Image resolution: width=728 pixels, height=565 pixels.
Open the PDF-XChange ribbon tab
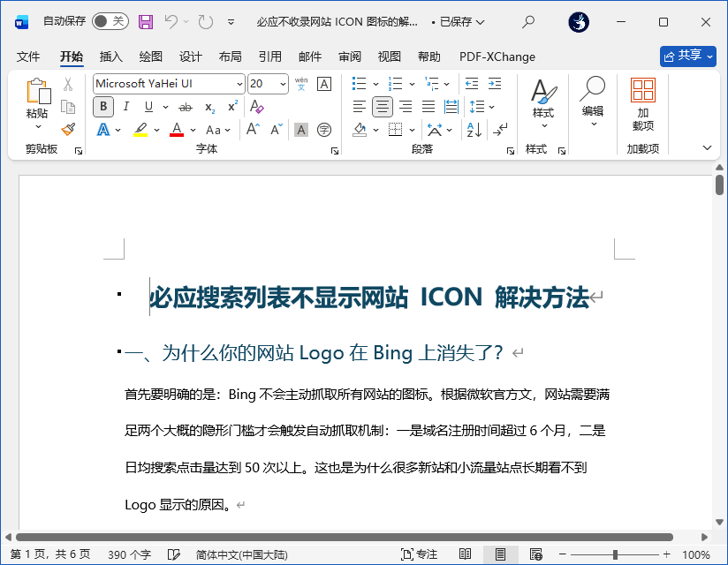click(x=496, y=56)
